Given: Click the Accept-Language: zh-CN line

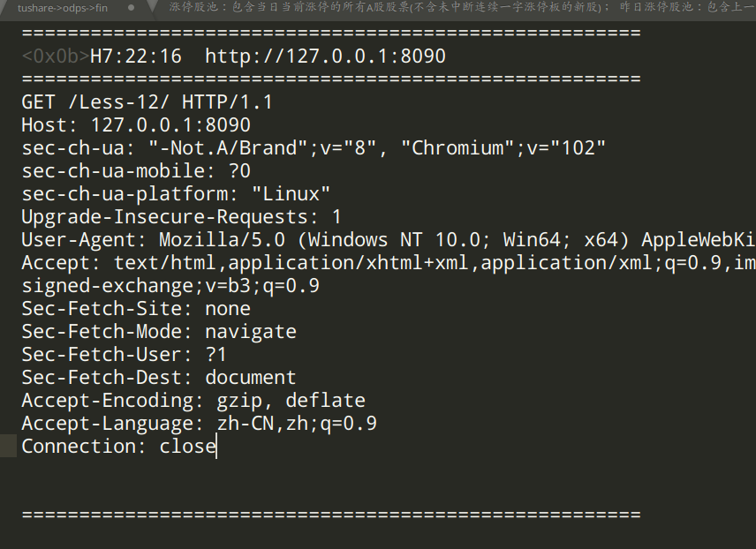Looking at the screenshot, I should pos(199,424).
